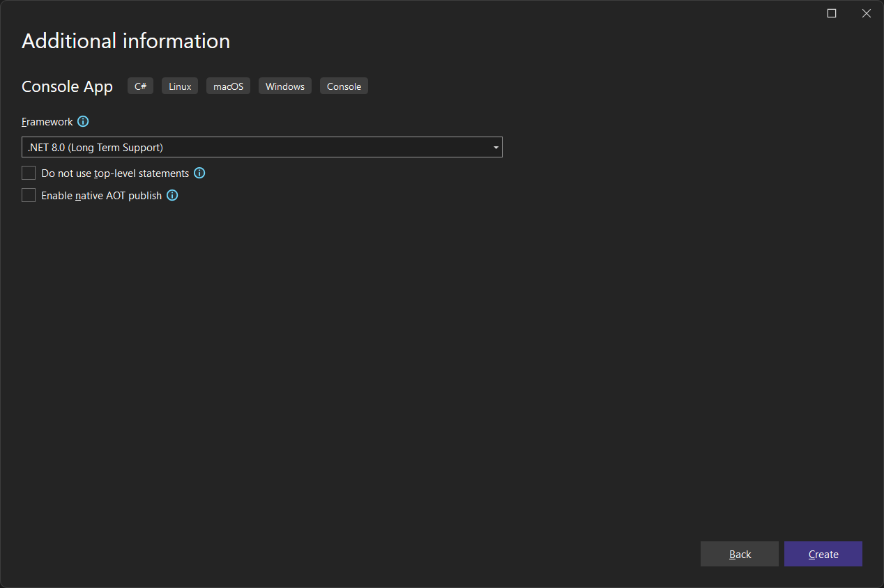Click the info icon beside Framework label

click(83, 121)
